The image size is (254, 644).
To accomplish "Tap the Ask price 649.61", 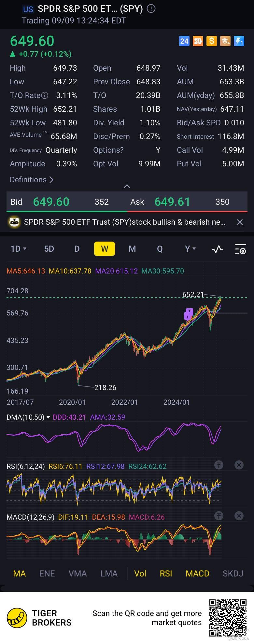I will coord(172,202).
